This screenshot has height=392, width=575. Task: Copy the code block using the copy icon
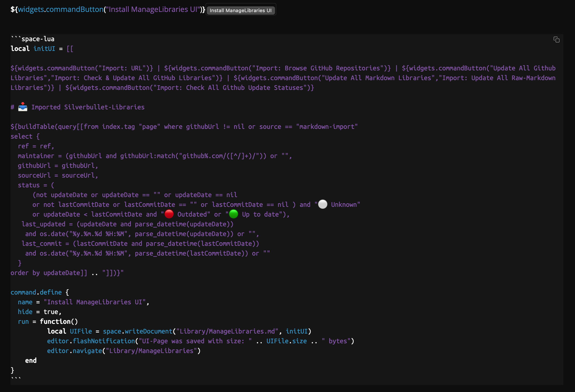pyautogui.click(x=556, y=40)
